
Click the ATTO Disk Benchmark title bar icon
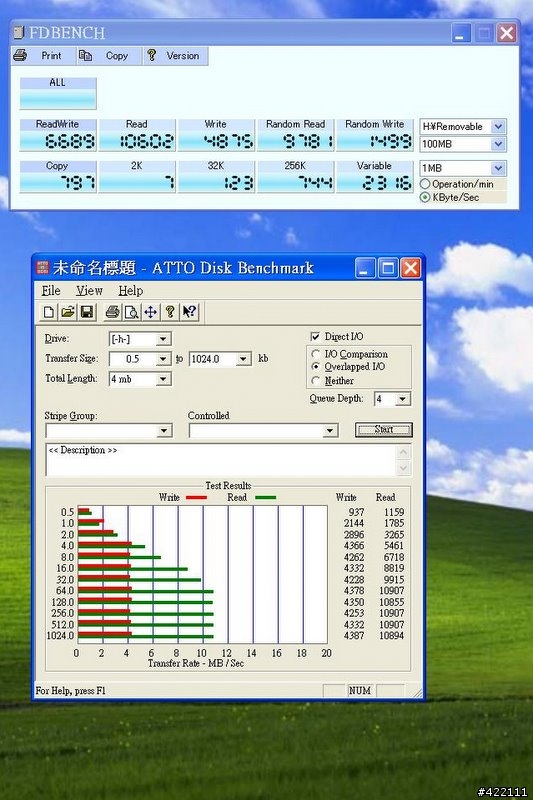click(42, 267)
